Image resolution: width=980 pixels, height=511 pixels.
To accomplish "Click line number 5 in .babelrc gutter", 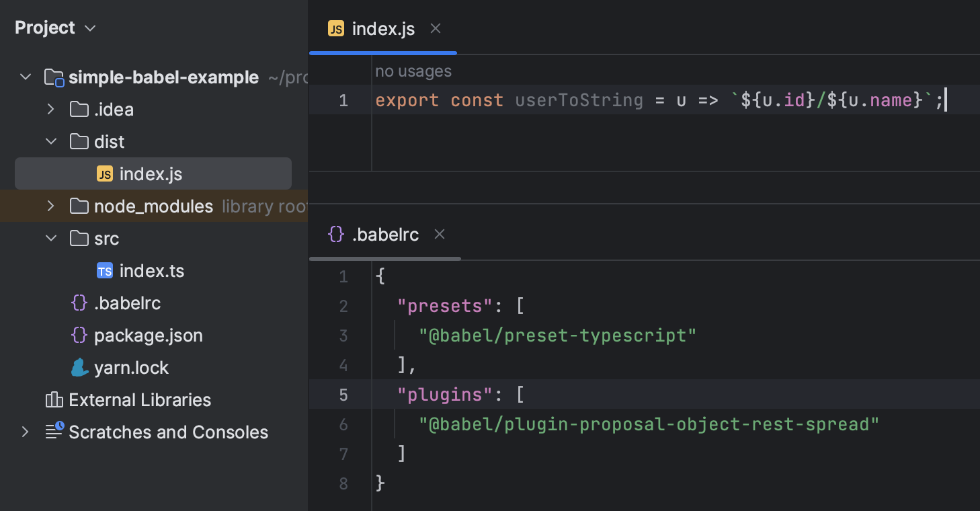I will pos(343,394).
